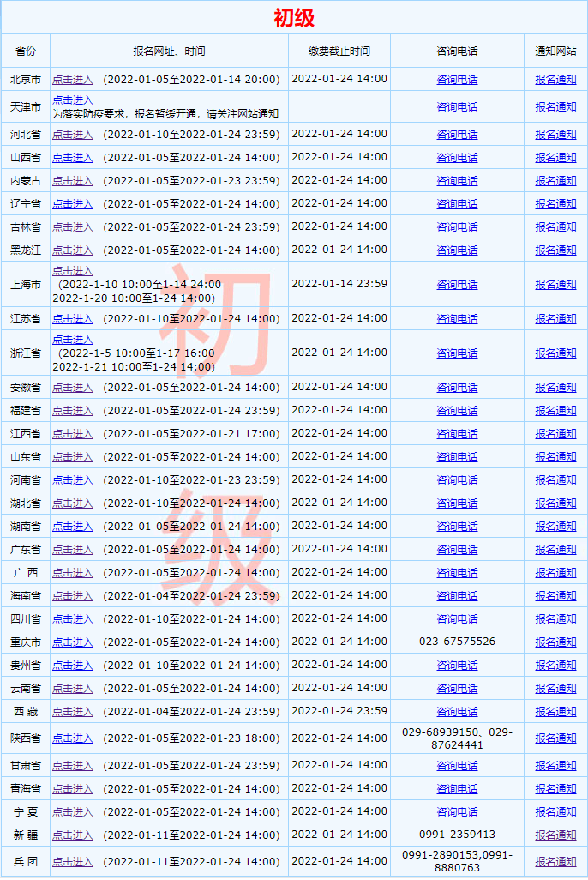The image size is (588, 880).
Task: Open 报名通知 link for 兵 团
Action: click(555, 861)
